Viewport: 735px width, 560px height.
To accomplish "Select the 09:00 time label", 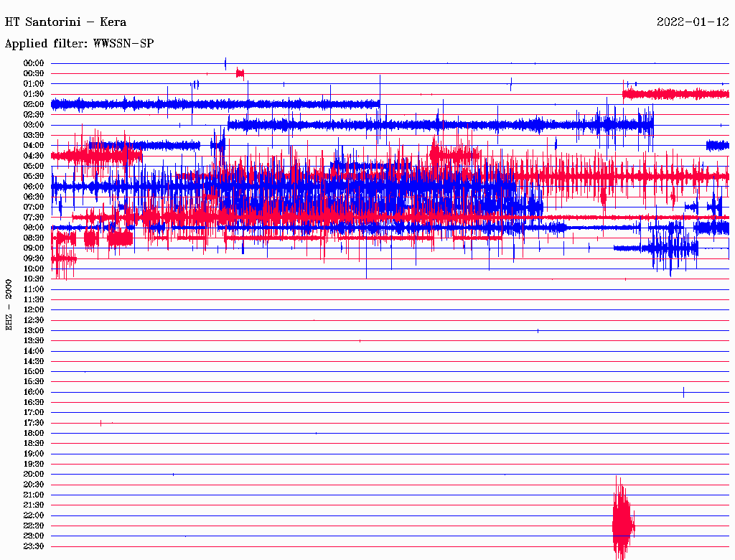I will (x=34, y=248).
